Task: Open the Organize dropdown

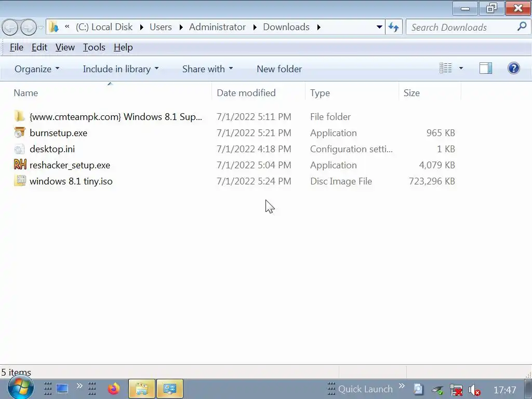Action: [37, 69]
